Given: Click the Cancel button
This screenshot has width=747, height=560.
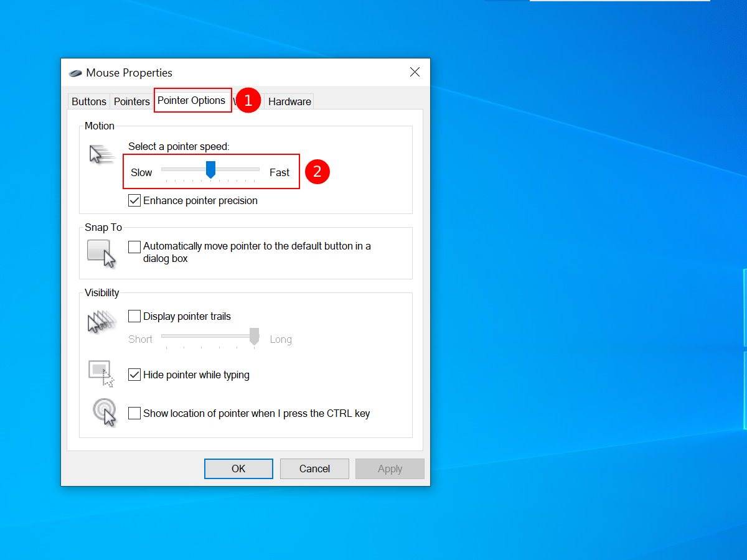Looking at the screenshot, I should pyautogui.click(x=314, y=469).
